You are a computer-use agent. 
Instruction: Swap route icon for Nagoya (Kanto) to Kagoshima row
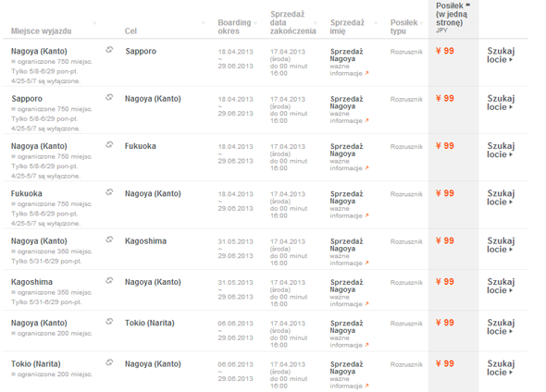(x=109, y=239)
